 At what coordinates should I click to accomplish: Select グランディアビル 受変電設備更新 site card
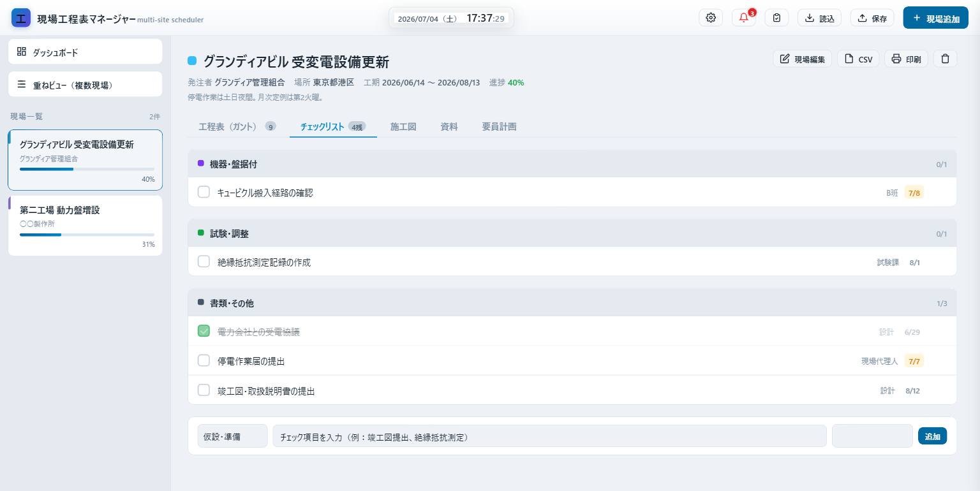coord(85,160)
